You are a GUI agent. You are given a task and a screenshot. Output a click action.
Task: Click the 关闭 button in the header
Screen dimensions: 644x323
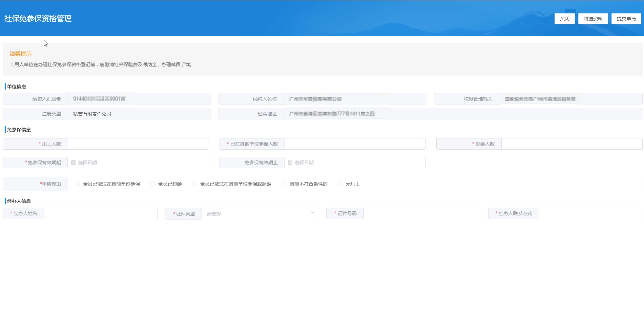tap(564, 19)
